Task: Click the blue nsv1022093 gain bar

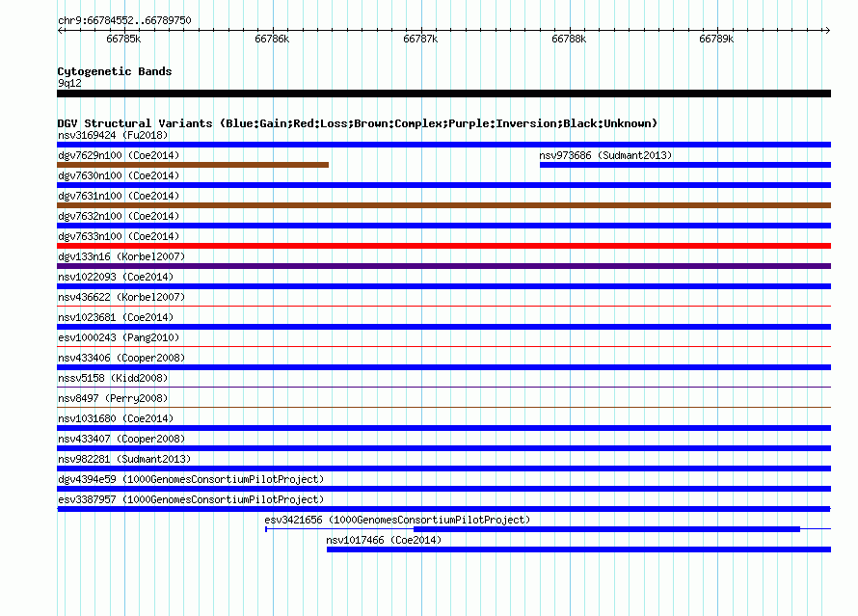Action: coord(443,286)
